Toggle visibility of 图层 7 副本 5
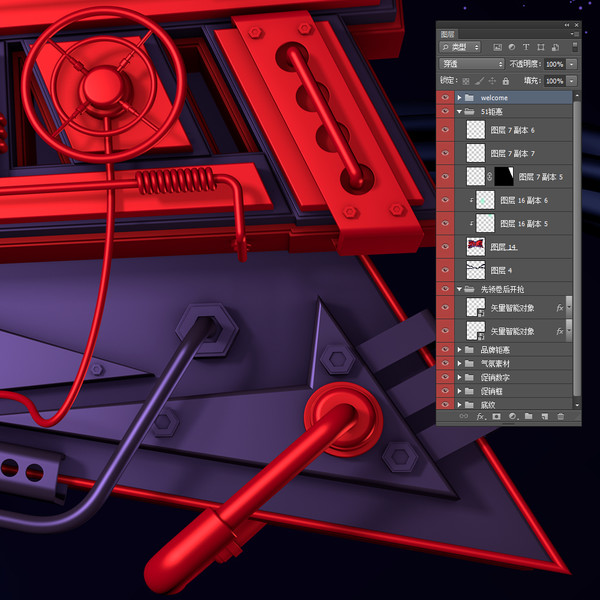600x600 pixels. (x=445, y=176)
